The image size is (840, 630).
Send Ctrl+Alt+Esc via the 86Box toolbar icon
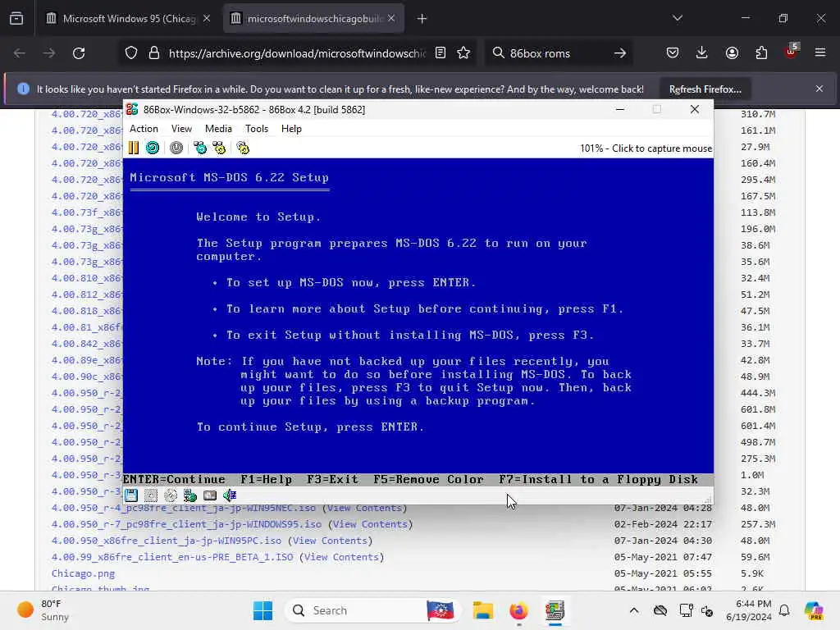[x=219, y=148]
